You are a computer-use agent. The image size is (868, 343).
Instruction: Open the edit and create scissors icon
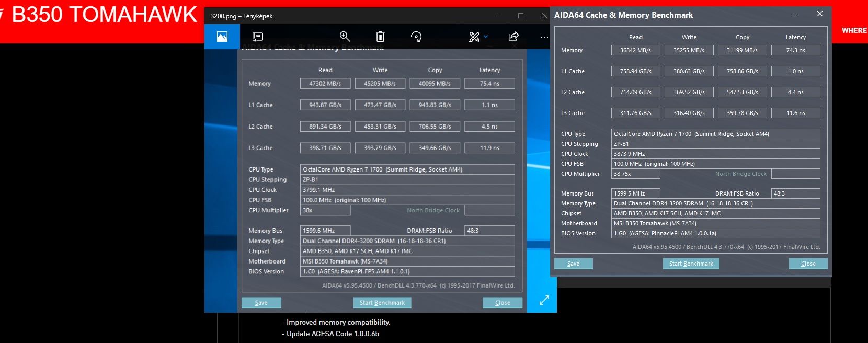[474, 37]
